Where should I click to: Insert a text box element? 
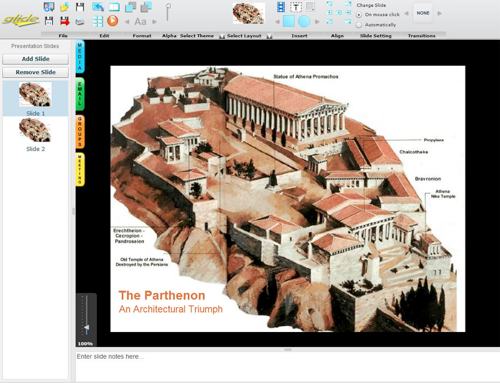pos(296,7)
